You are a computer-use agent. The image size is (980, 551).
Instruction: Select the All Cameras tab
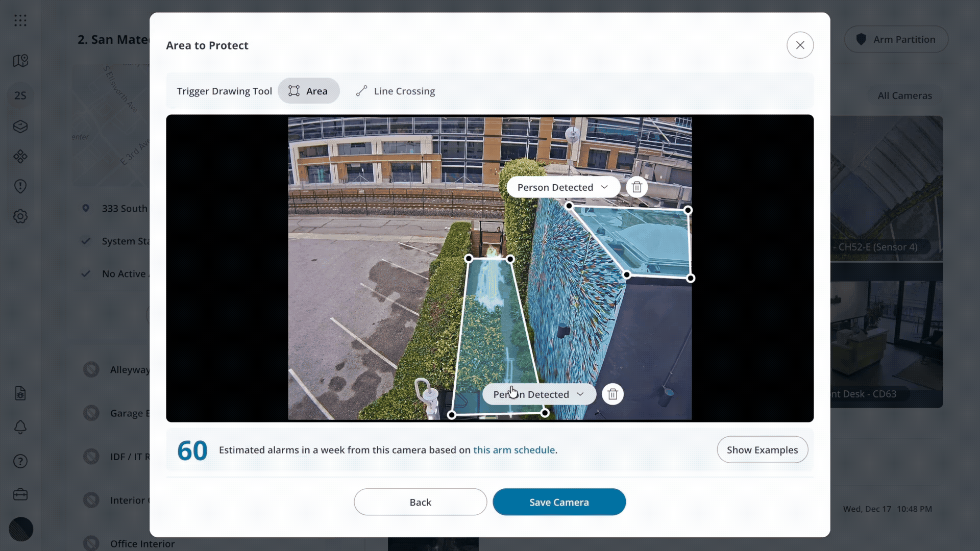coord(904,95)
